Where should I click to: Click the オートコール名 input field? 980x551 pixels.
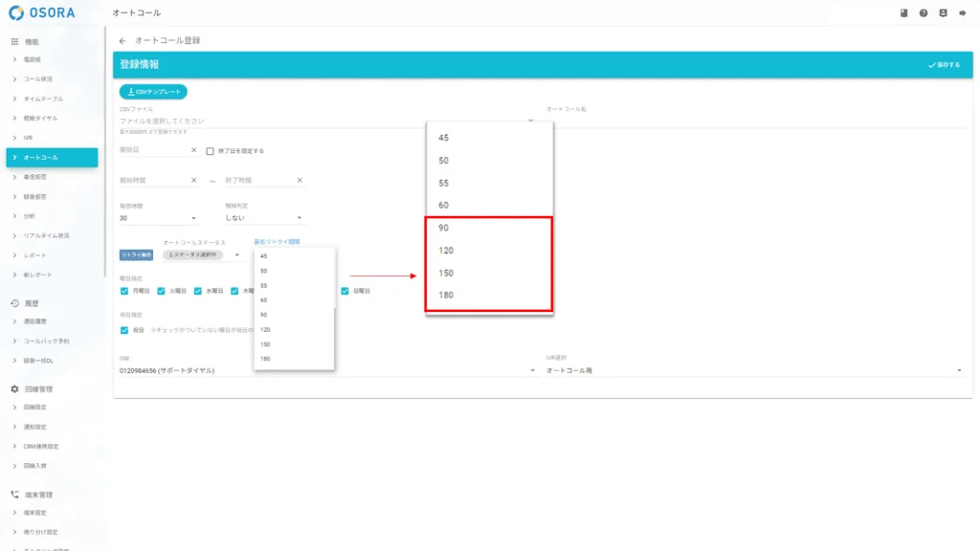(754, 121)
